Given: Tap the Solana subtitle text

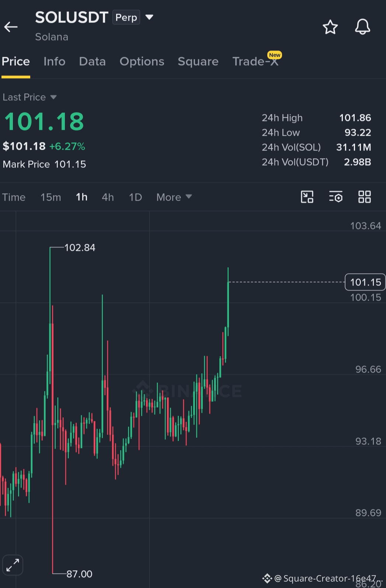Looking at the screenshot, I should [x=52, y=37].
